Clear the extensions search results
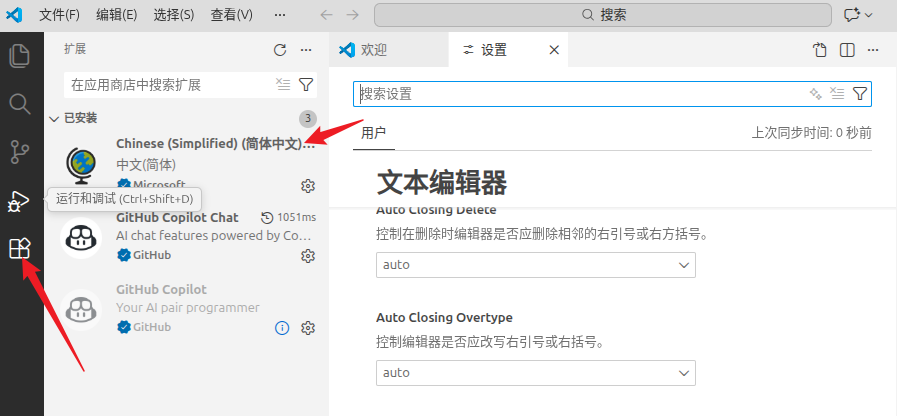 [283, 85]
